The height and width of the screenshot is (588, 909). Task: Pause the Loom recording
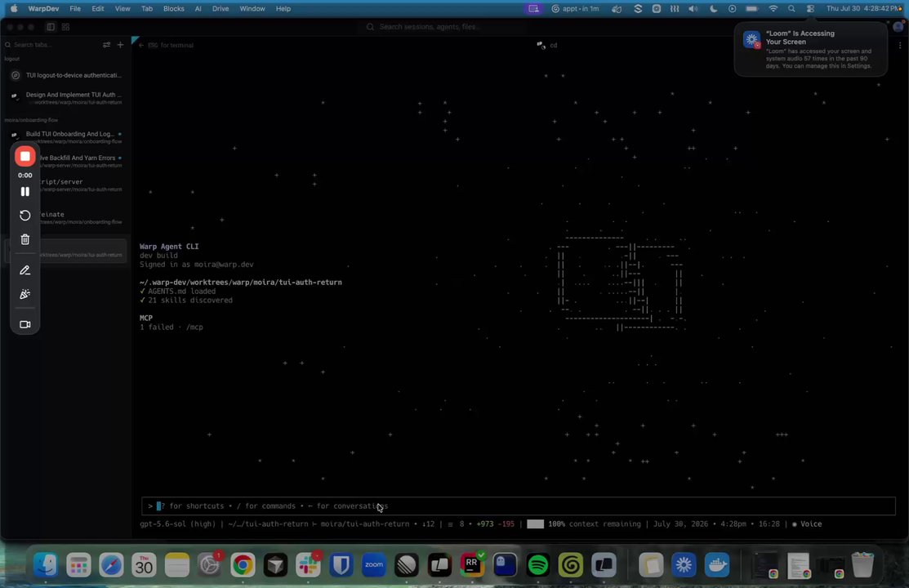pyautogui.click(x=25, y=191)
